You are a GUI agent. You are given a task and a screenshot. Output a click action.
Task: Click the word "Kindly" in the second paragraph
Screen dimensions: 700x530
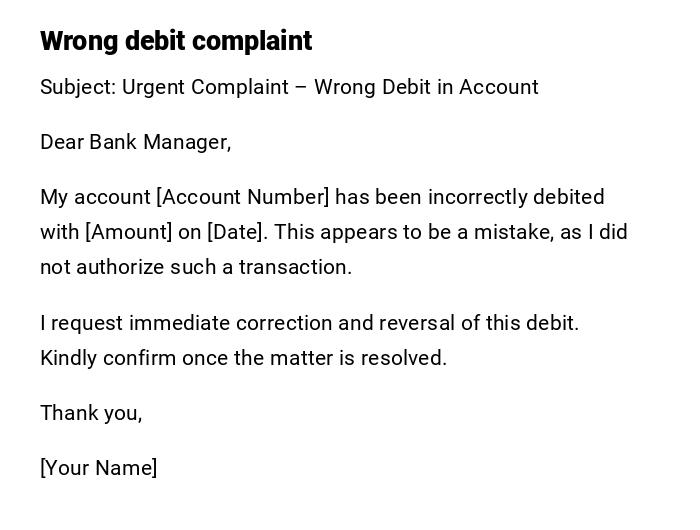click(x=68, y=358)
